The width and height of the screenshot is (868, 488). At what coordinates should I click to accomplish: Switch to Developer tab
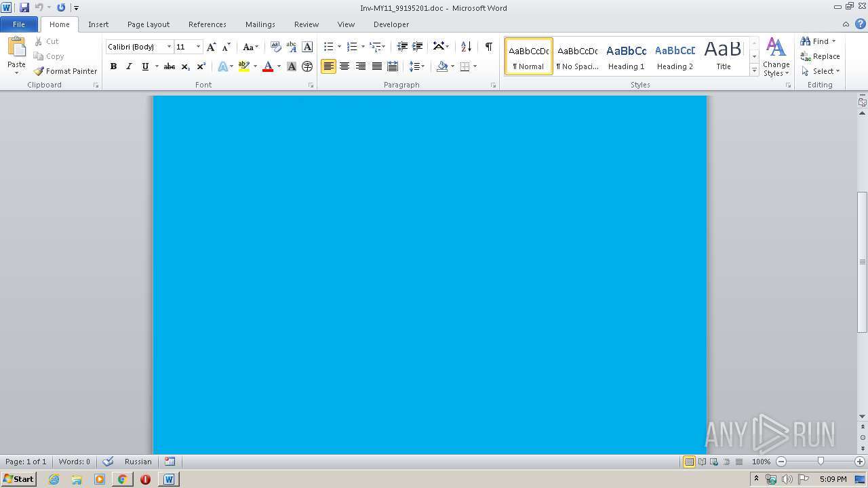tap(391, 24)
